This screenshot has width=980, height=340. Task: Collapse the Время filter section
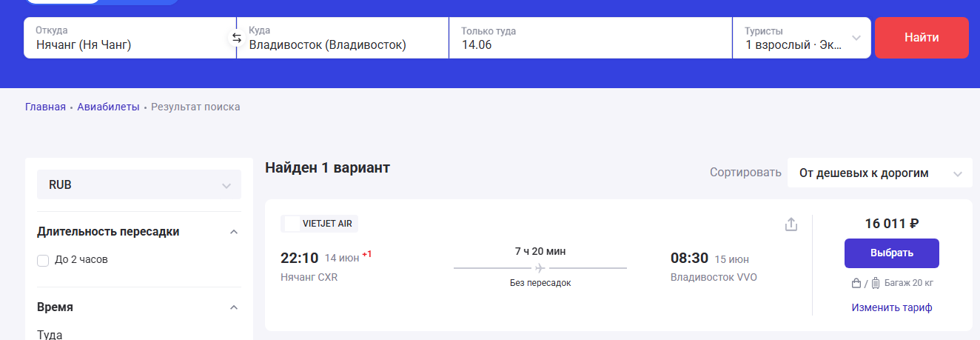(234, 307)
